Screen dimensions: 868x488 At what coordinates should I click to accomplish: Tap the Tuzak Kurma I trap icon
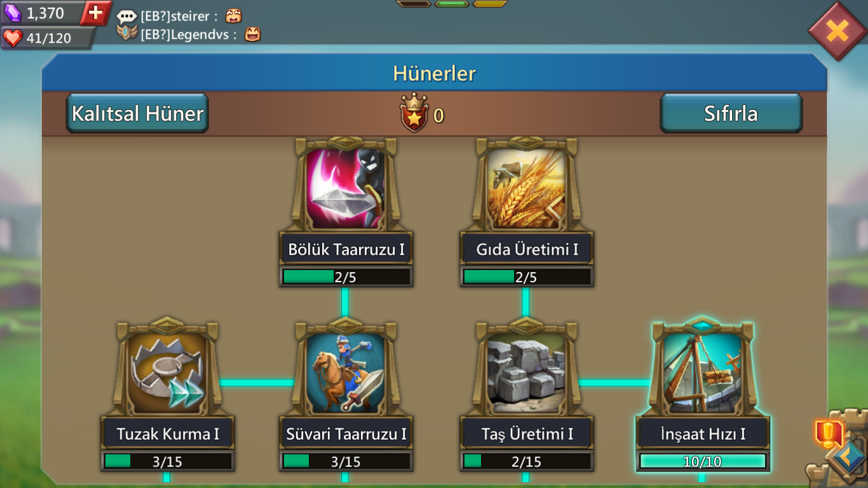tap(167, 372)
